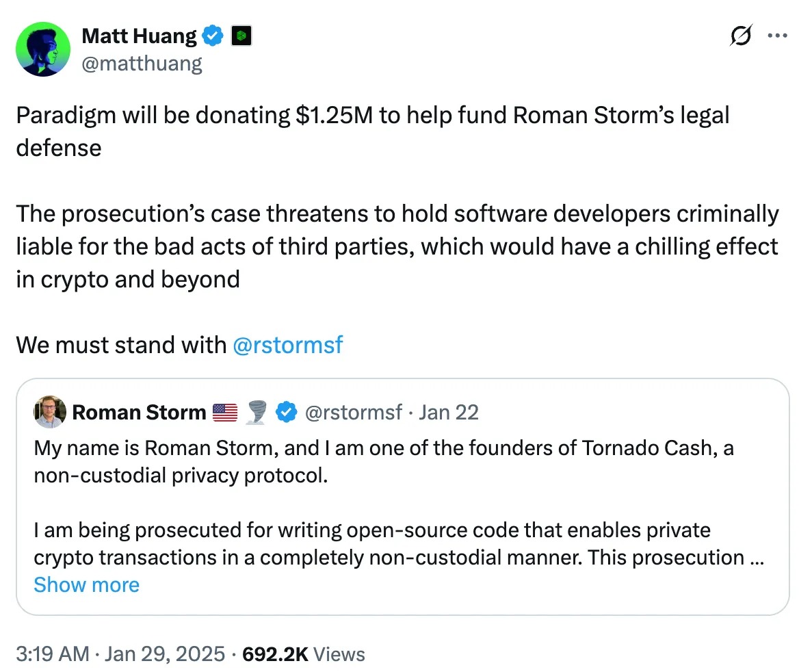The height and width of the screenshot is (672, 799).
Task: Click the Grok slashed-circle icon
Action: click(742, 37)
